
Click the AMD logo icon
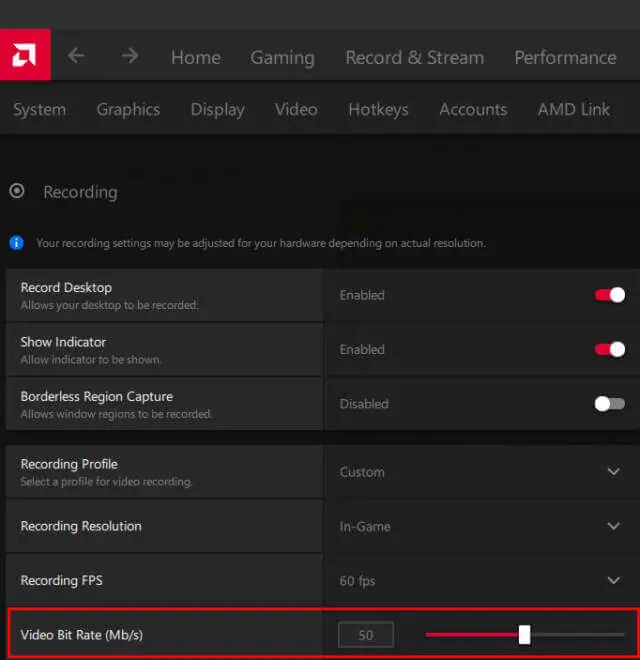point(25,55)
